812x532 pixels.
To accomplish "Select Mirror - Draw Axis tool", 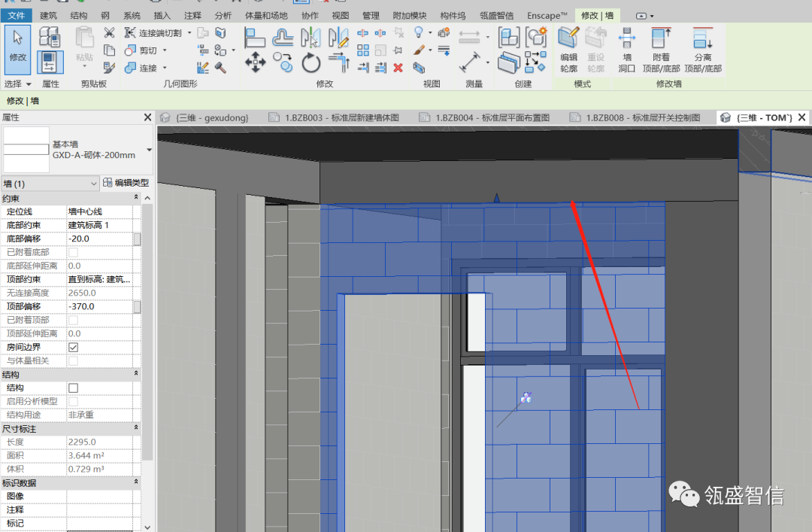I will coord(338,38).
